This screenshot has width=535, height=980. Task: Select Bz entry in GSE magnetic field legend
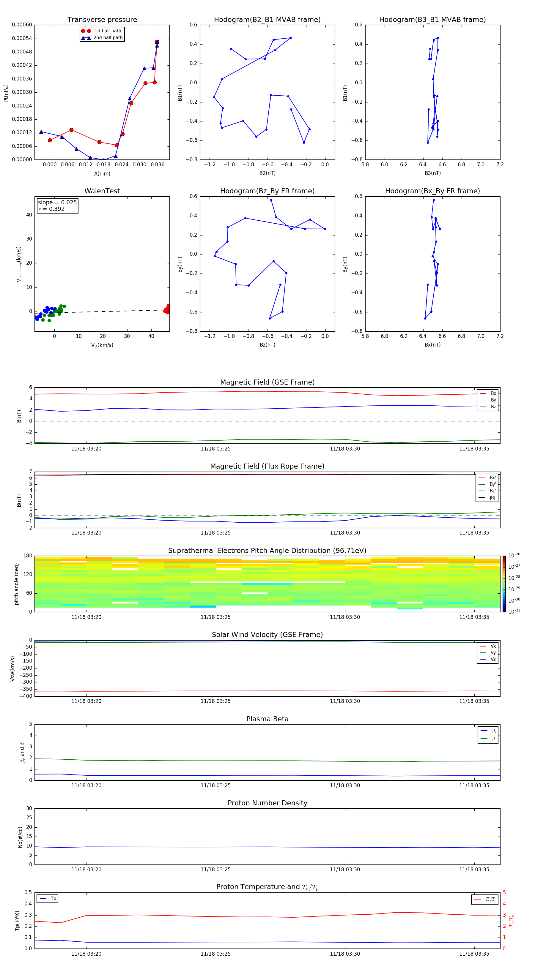[x=488, y=407]
